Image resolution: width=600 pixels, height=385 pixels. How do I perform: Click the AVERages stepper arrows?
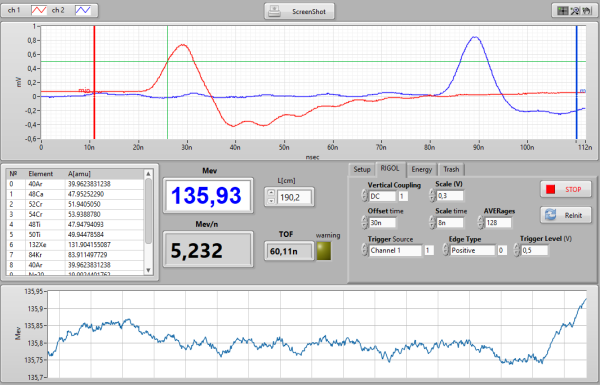coord(480,222)
